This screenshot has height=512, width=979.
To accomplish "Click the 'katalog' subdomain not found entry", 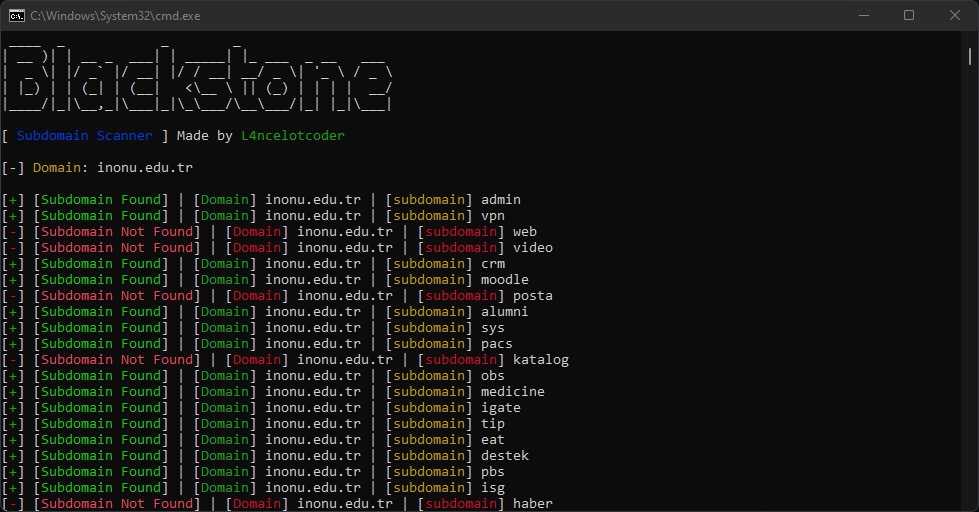I will click(541, 360).
